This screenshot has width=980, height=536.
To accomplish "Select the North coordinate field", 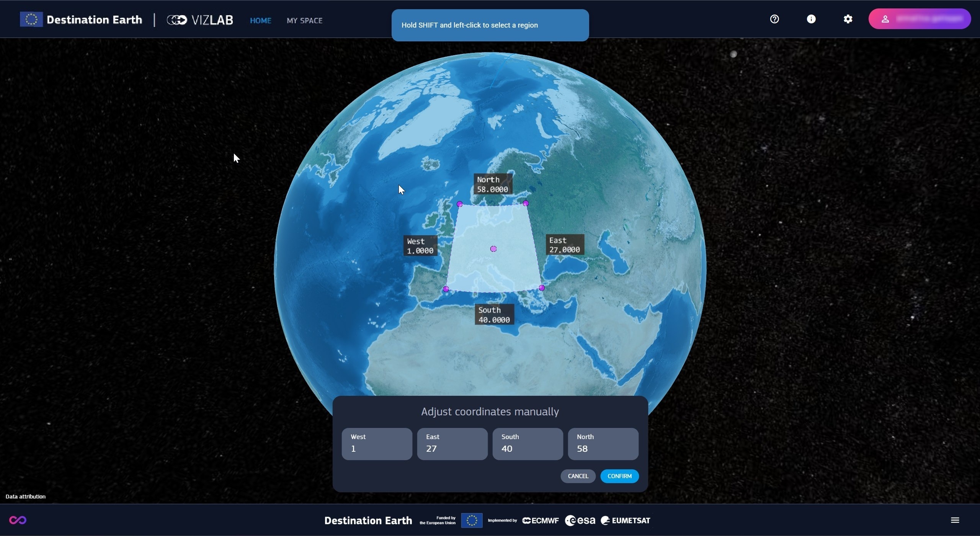I will [x=603, y=444].
